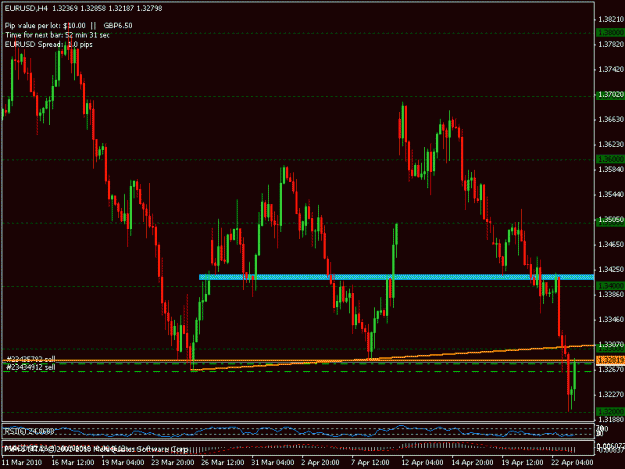Click the '#23436792 sell' order label

[x=31, y=359]
